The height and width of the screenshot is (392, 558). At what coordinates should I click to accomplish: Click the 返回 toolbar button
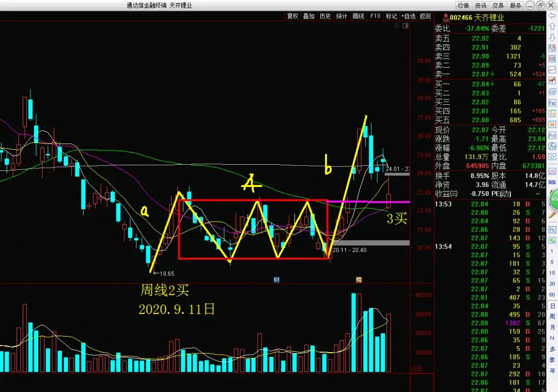[425, 17]
